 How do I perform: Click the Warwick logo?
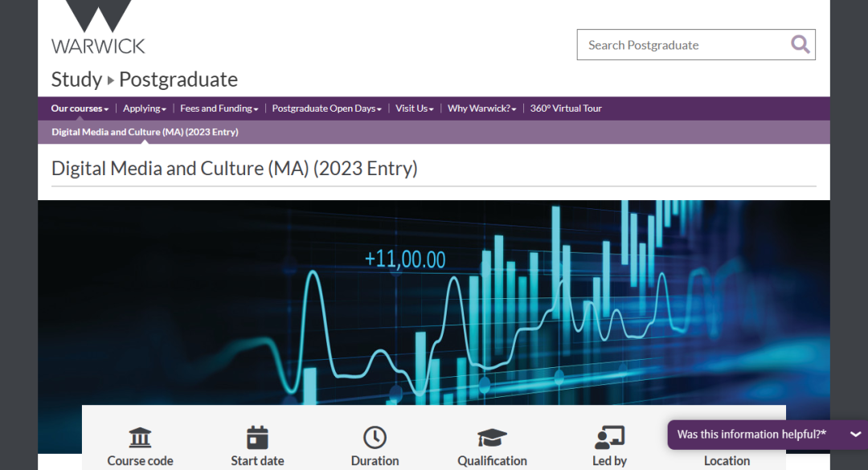tap(98, 27)
